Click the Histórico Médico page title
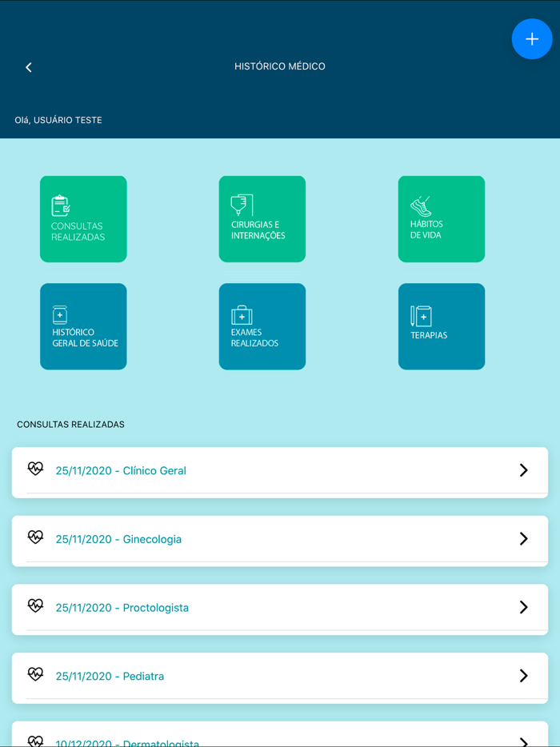This screenshot has width=560, height=747. click(x=280, y=66)
